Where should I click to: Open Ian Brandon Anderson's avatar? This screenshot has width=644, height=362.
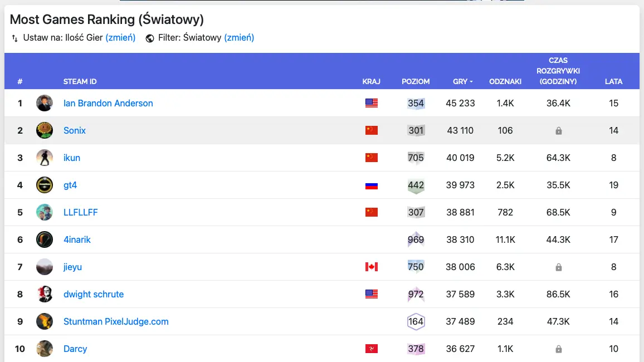(x=45, y=103)
